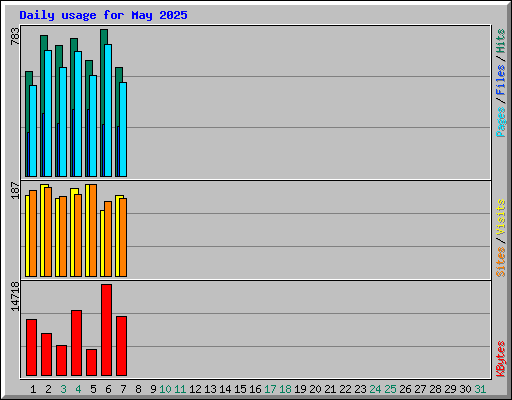Click day 6 on the x-axis
This screenshot has width=512, height=400.
[x=108, y=389]
